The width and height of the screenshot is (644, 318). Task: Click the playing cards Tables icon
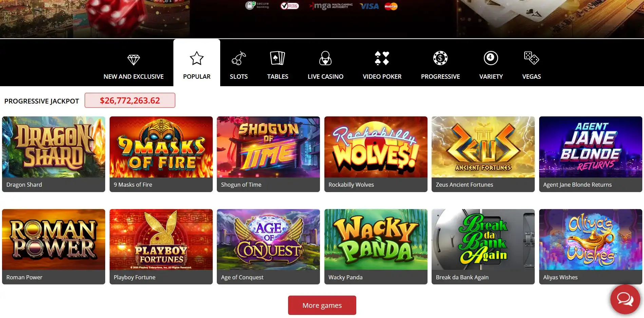pos(278,58)
